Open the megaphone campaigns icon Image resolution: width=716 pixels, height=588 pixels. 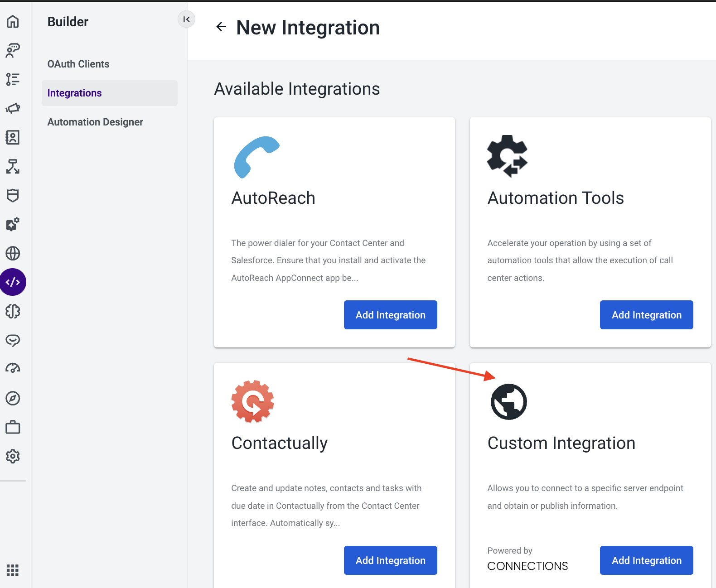(x=13, y=108)
